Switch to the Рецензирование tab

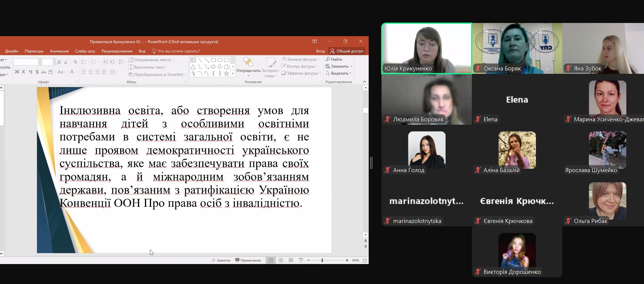pos(117,51)
